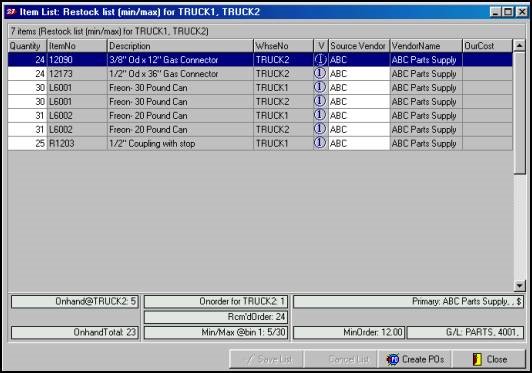Click the OnhandTotal: 23 field
The height and width of the screenshot is (373, 532).
click(75, 332)
